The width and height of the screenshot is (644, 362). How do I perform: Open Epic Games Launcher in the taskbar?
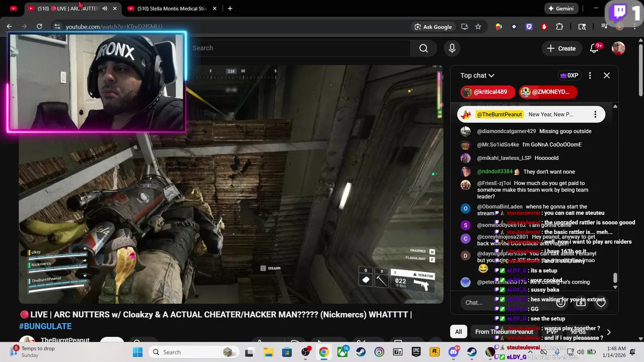(x=416, y=352)
